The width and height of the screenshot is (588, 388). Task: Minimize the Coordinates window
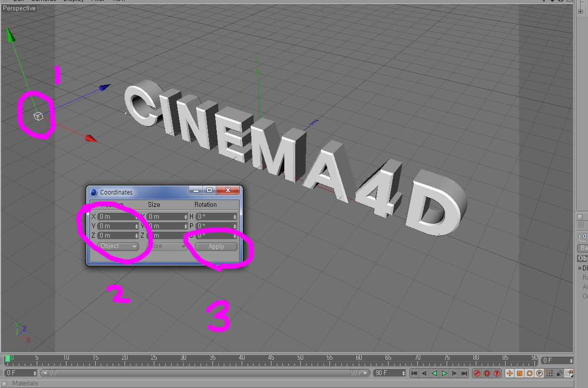(196, 191)
